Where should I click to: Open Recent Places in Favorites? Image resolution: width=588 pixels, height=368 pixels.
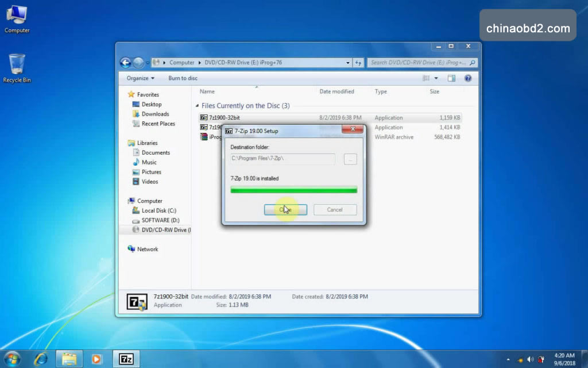pyautogui.click(x=158, y=124)
